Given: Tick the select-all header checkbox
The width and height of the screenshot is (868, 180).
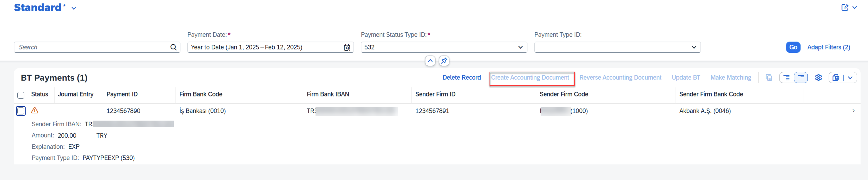Looking at the screenshot, I should point(21,95).
